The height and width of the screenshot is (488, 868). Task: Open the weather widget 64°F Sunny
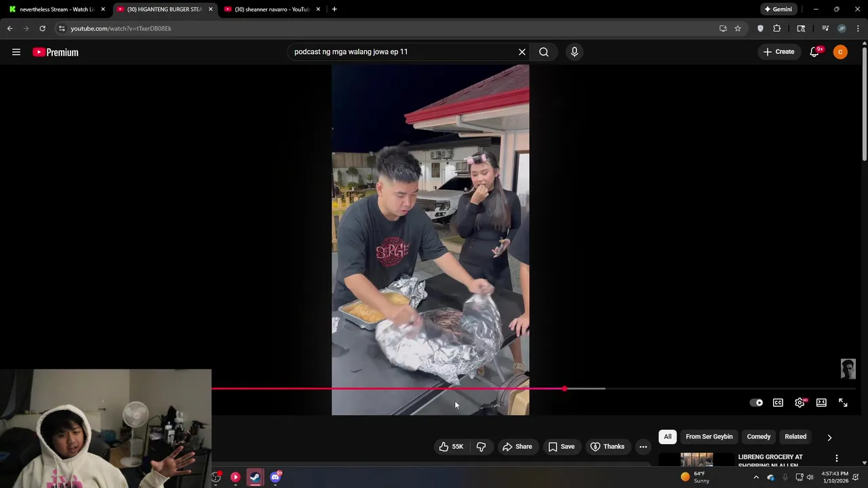coord(696,477)
